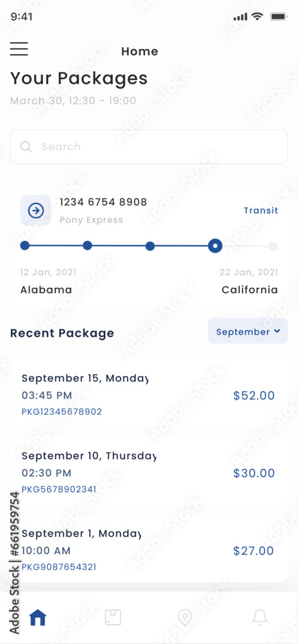This screenshot has height=644, width=298.
Task: Select the first Alabama tracking dot
Action: tap(25, 245)
